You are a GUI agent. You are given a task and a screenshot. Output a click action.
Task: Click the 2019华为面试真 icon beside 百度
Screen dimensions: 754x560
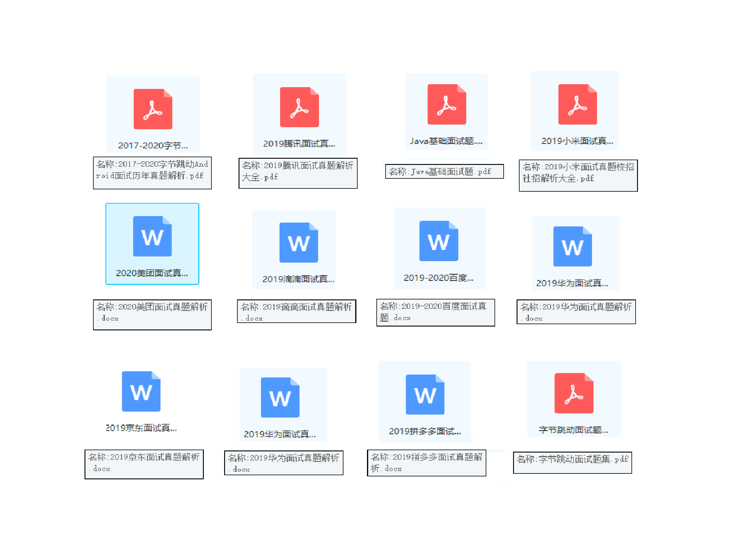tap(572, 246)
